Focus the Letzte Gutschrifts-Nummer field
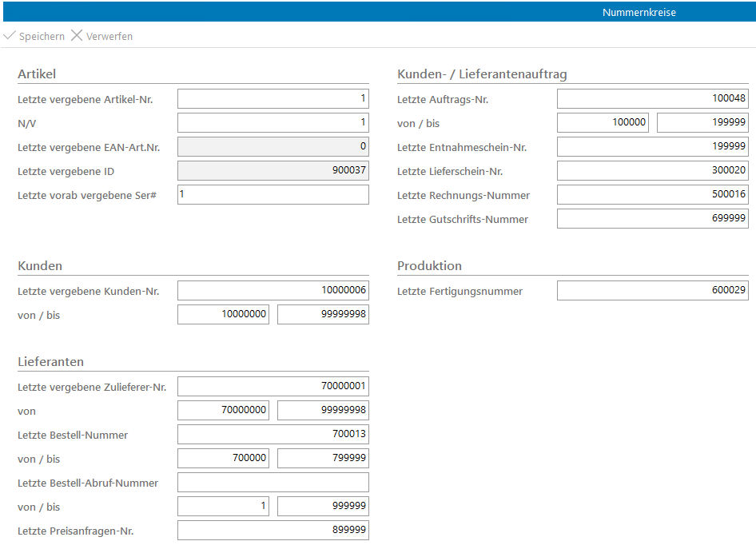 [x=652, y=219]
